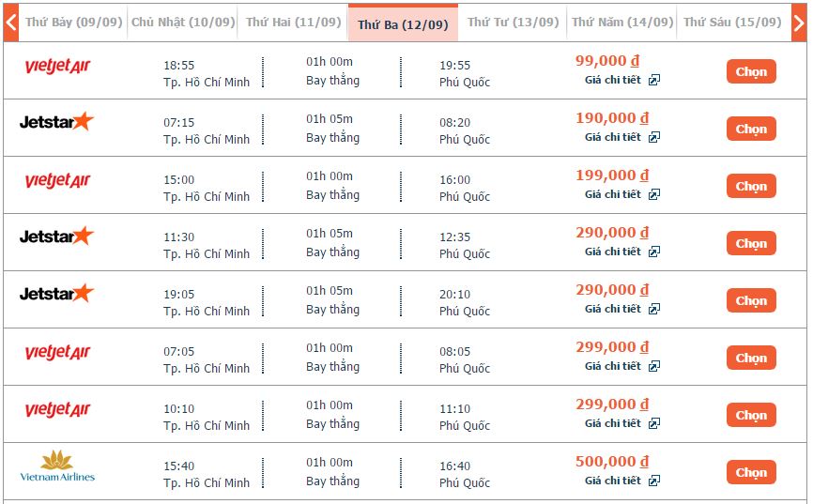This screenshot has height=504, width=813.
Task: Switch to Thứ Tư (13/09) tab
Action: (513, 23)
